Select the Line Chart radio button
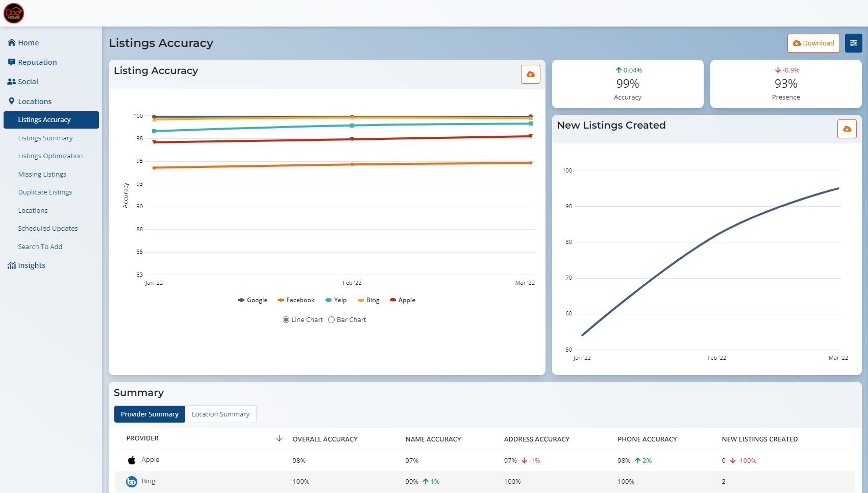This screenshot has height=493, width=868. pyautogui.click(x=286, y=320)
